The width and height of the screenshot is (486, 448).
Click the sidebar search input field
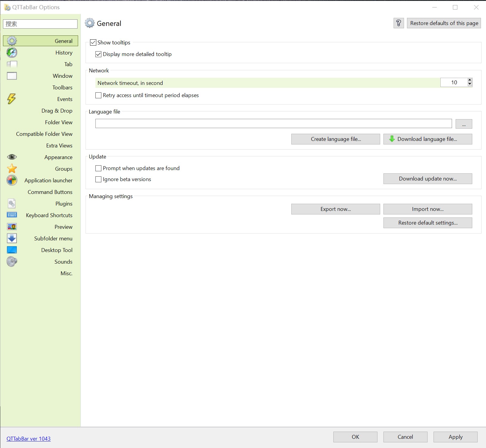tap(40, 24)
